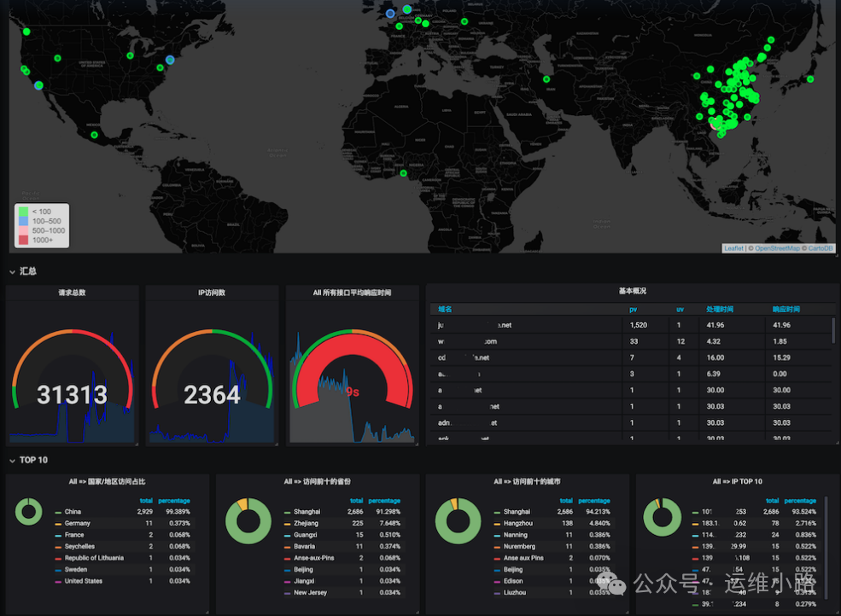Sort province legend by percentage header
Viewport: 841px width, 616px height.
click(384, 501)
